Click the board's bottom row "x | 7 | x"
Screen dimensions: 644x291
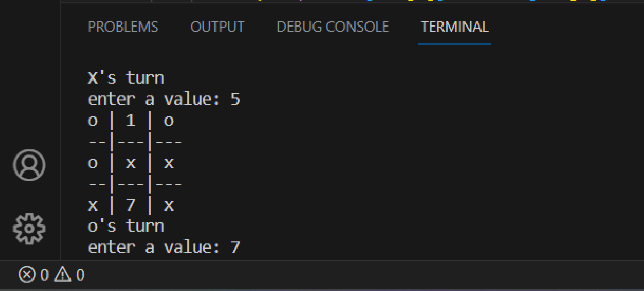point(131,205)
